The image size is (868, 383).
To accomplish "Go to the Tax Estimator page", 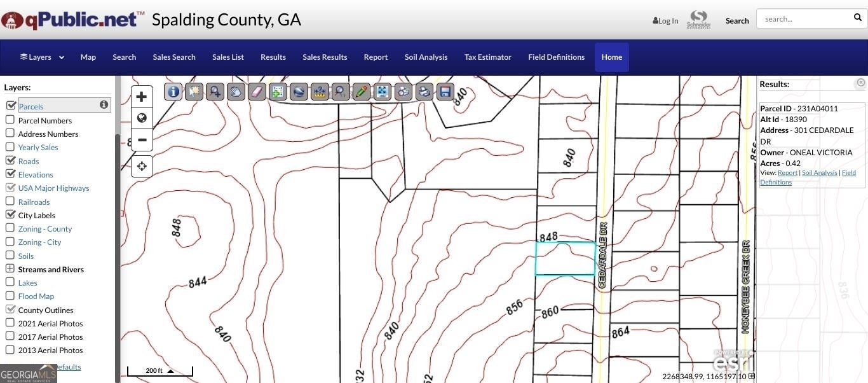I will tap(487, 57).
